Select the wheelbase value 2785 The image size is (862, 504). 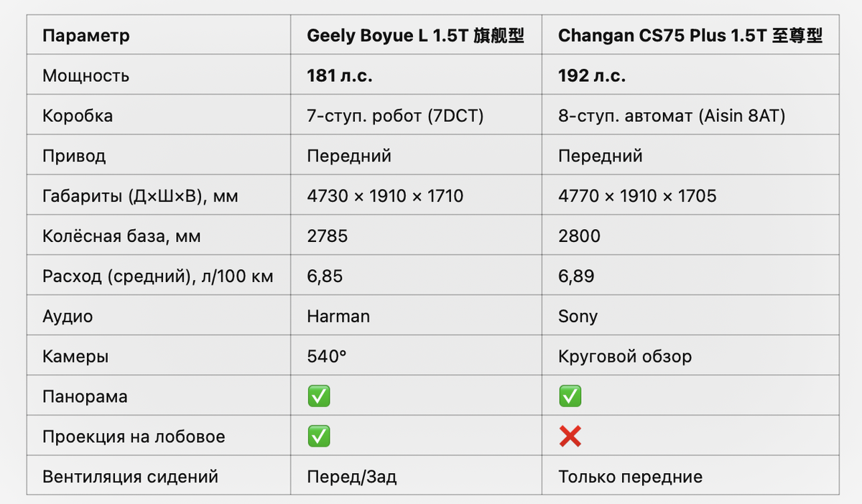[328, 236]
